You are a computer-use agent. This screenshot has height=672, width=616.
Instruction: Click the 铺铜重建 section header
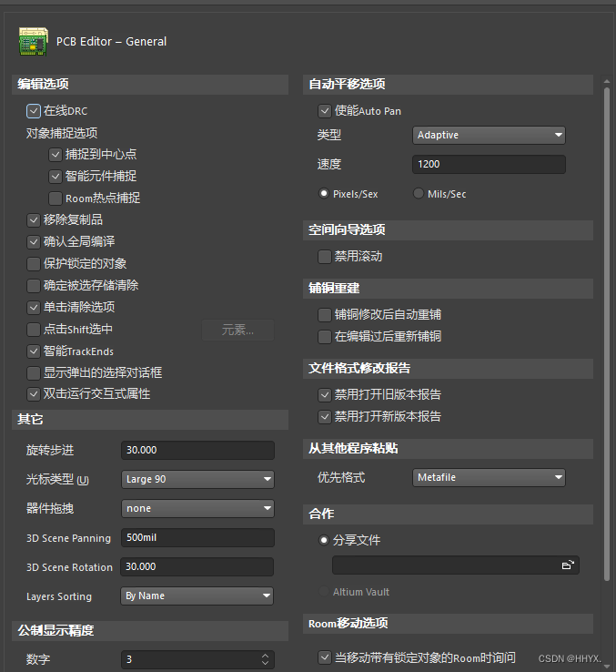tap(448, 289)
